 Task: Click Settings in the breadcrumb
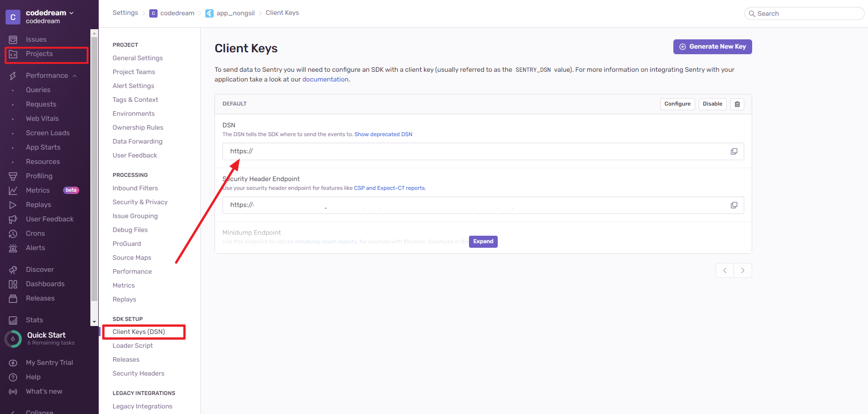(x=125, y=13)
